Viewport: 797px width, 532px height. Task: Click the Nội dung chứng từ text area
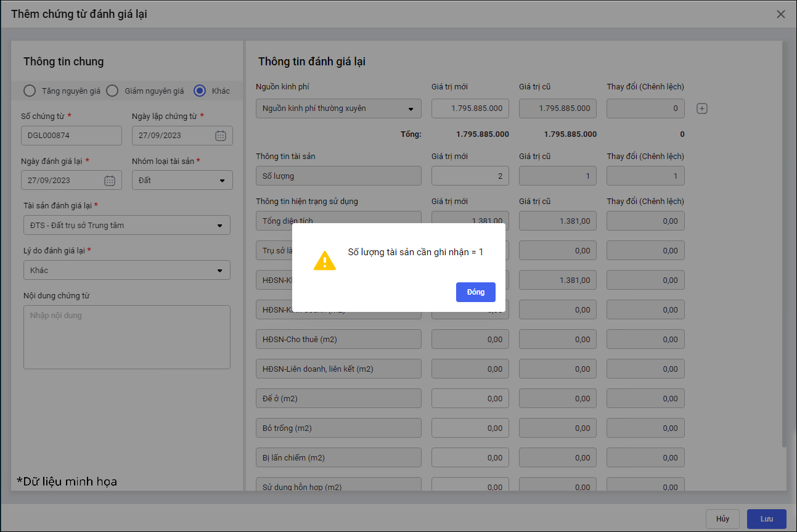[x=126, y=337]
